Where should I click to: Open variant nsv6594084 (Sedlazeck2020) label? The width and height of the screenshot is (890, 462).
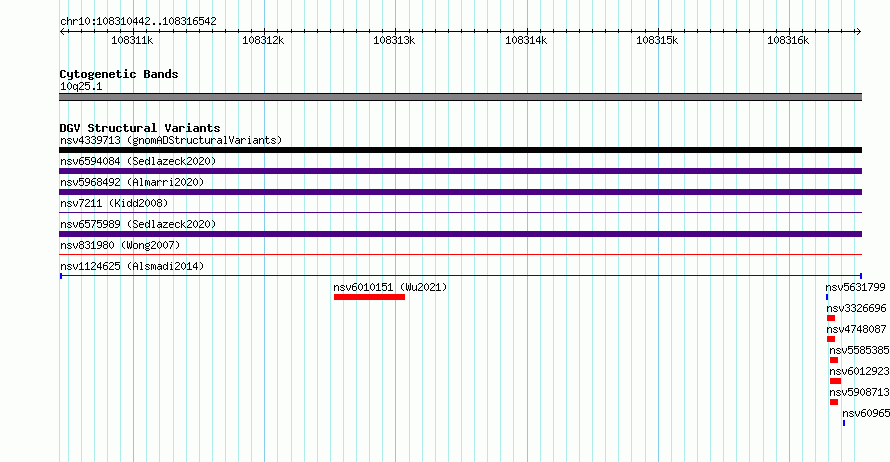coord(138,161)
